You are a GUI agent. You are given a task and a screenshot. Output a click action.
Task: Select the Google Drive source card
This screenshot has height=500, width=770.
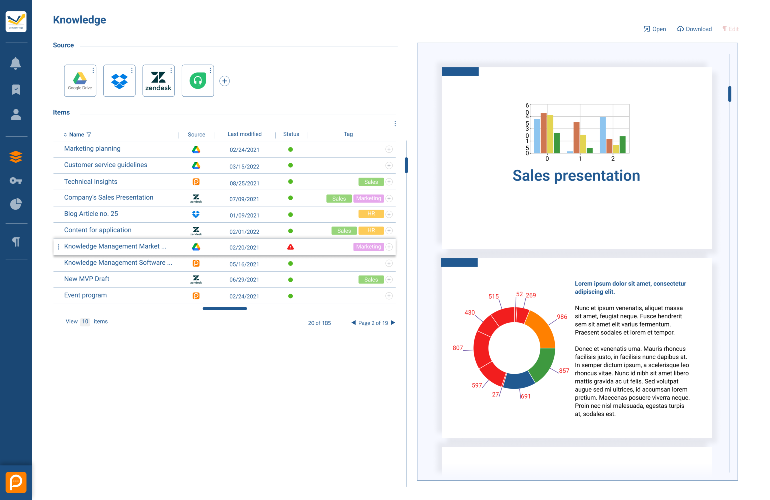coord(80,81)
